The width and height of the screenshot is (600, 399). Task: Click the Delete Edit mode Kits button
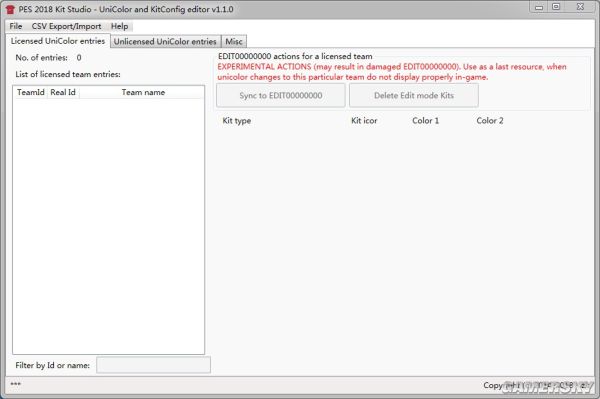414,95
